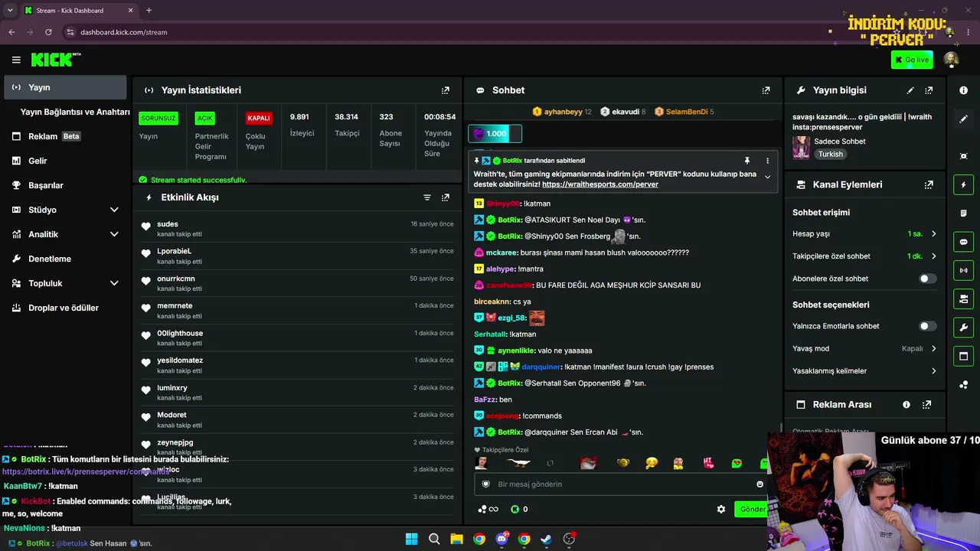
Task: Open chat settings gear icon
Action: [x=721, y=509]
